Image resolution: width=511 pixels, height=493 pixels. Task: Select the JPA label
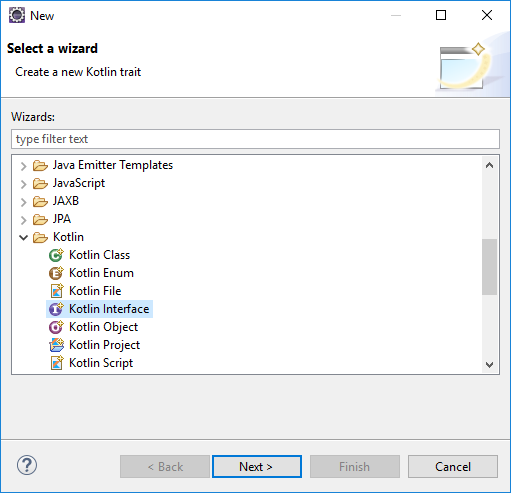point(62,219)
